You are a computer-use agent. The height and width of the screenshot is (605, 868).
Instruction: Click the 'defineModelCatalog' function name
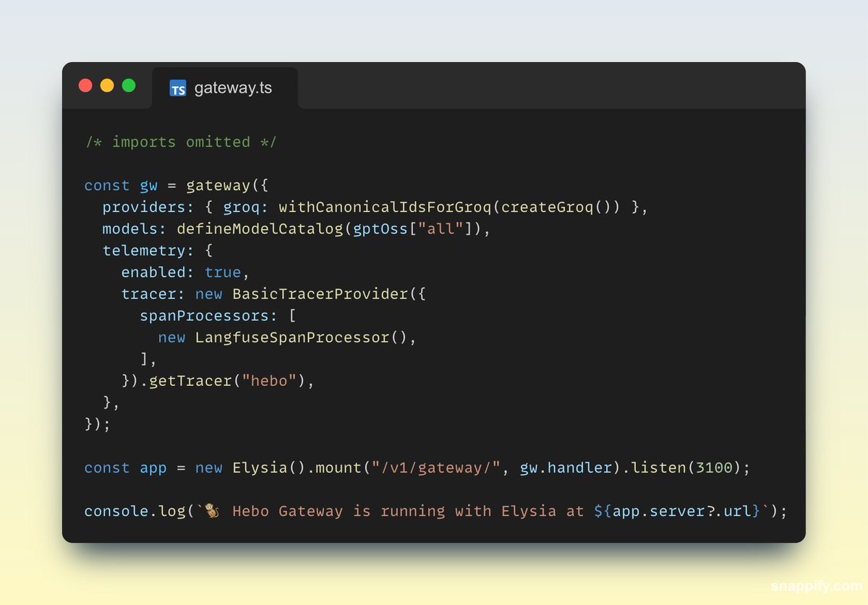(x=260, y=228)
